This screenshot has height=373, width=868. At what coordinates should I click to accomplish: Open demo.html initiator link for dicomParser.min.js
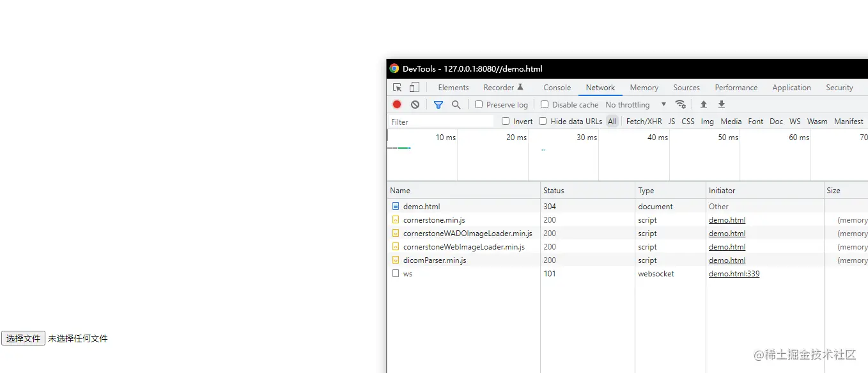coord(727,260)
